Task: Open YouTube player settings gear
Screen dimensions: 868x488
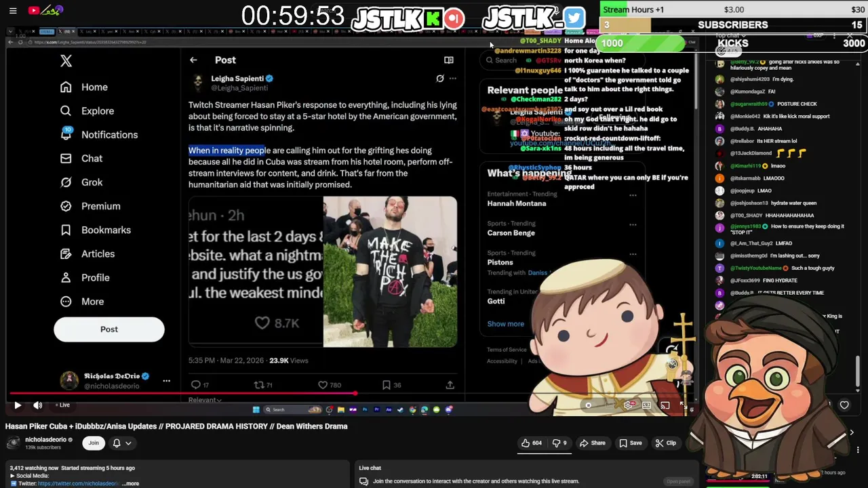Action: pos(629,405)
